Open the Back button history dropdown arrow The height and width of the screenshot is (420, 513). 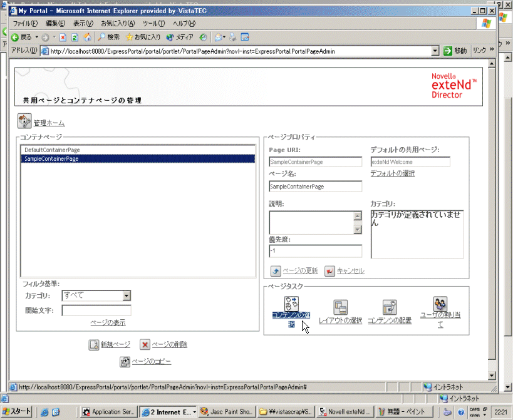(36, 38)
